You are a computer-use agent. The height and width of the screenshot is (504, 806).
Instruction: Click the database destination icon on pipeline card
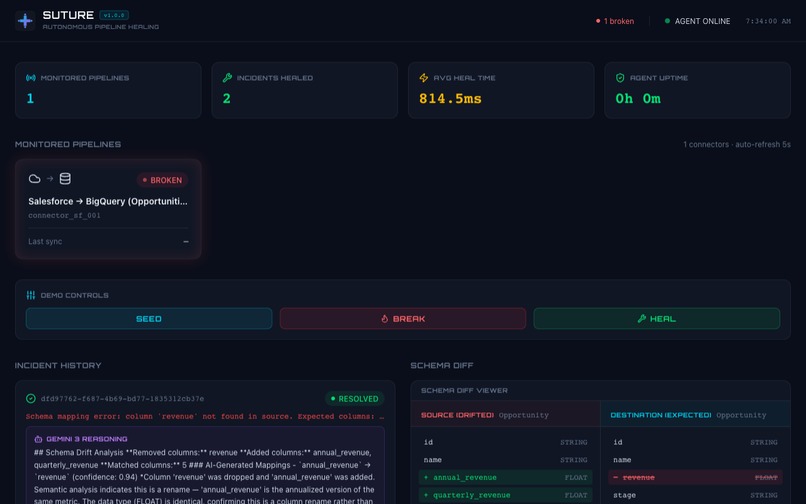coord(65,179)
